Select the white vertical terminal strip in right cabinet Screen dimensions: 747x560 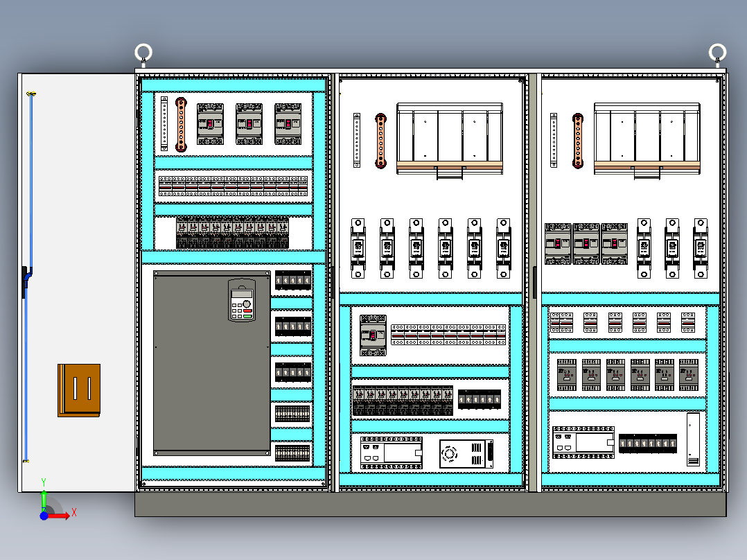tap(554, 140)
